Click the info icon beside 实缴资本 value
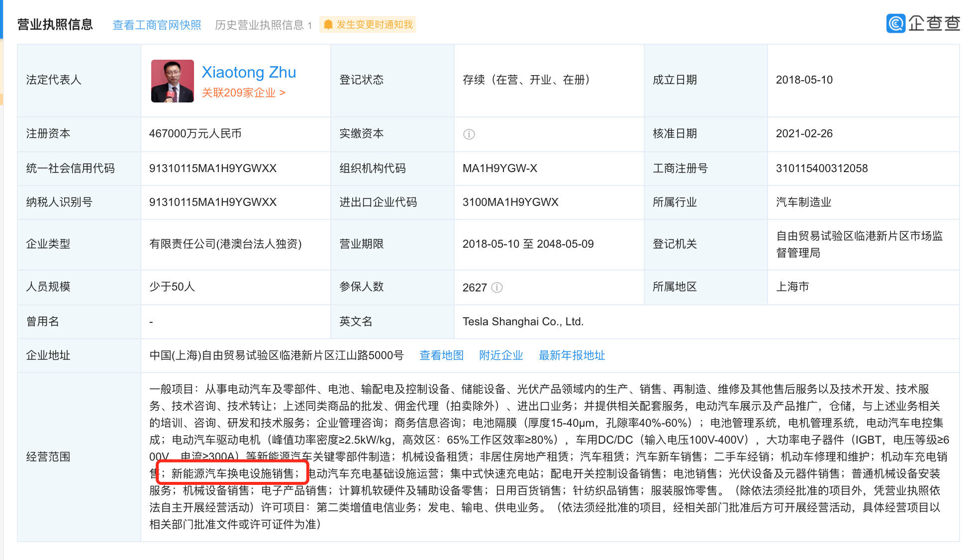The height and width of the screenshot is (560, 973). 469,134
